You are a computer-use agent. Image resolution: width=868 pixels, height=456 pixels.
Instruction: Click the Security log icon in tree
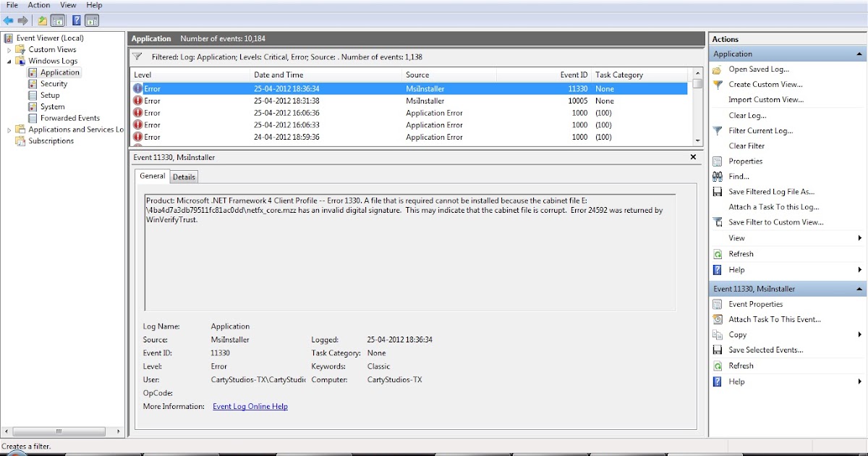tap(33, 84)
